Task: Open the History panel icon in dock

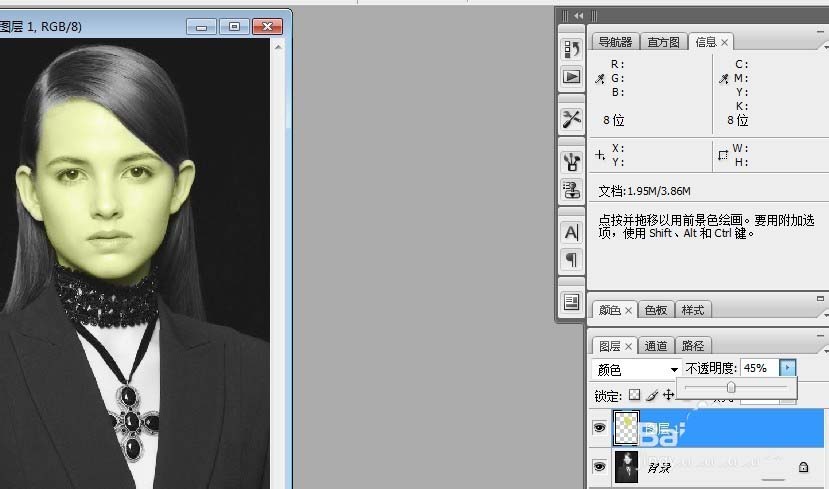Action: point(572,48)
